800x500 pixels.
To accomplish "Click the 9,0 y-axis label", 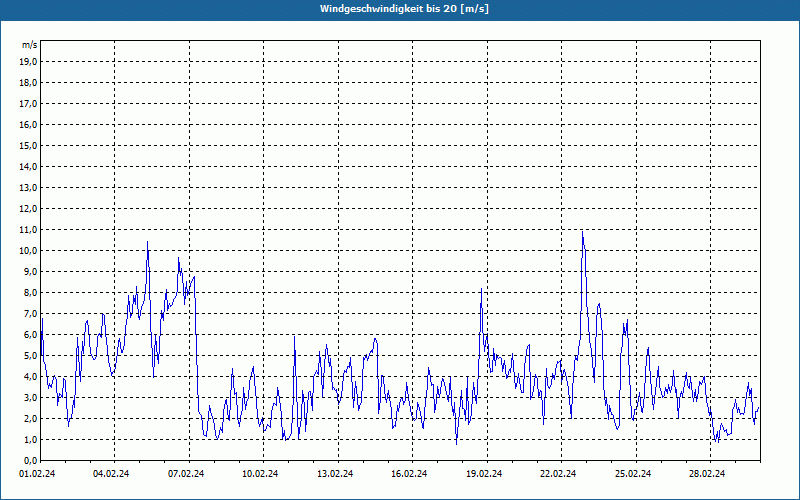I will coord(30,271).
